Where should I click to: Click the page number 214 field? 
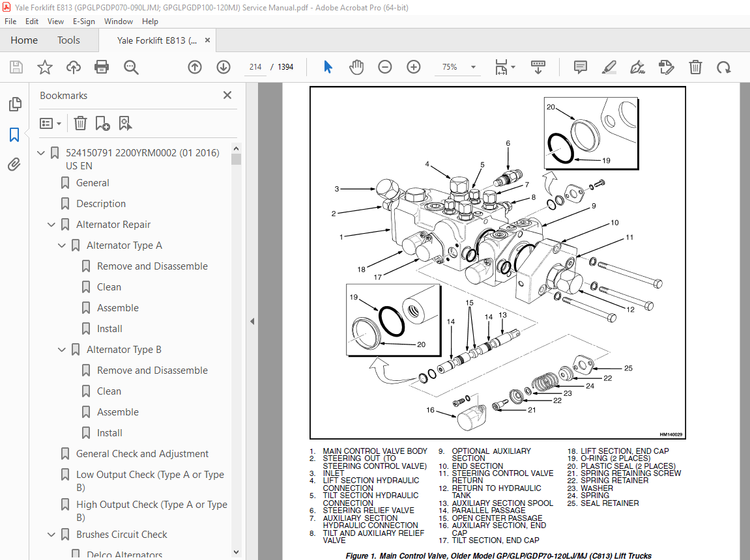point(255,67)
